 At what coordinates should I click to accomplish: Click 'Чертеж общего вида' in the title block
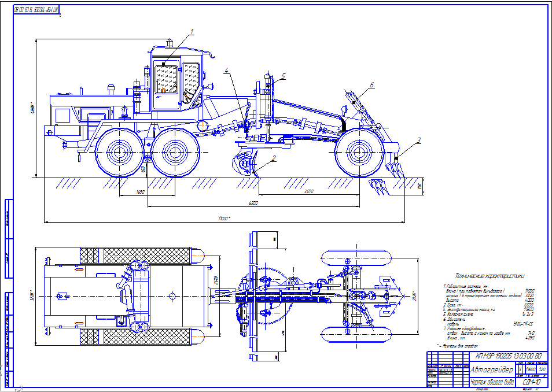pos(492,383)
